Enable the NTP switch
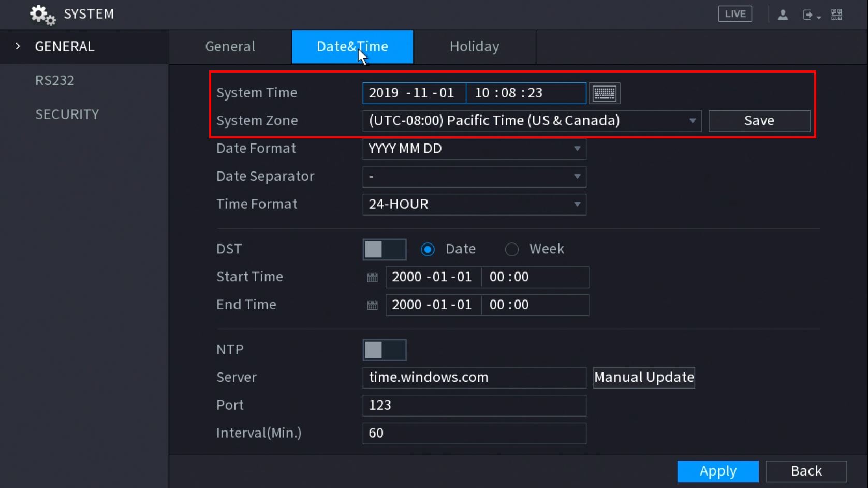The height and width of the screenshot is (488, 868). pyautogui.click(x=384, y=350)
